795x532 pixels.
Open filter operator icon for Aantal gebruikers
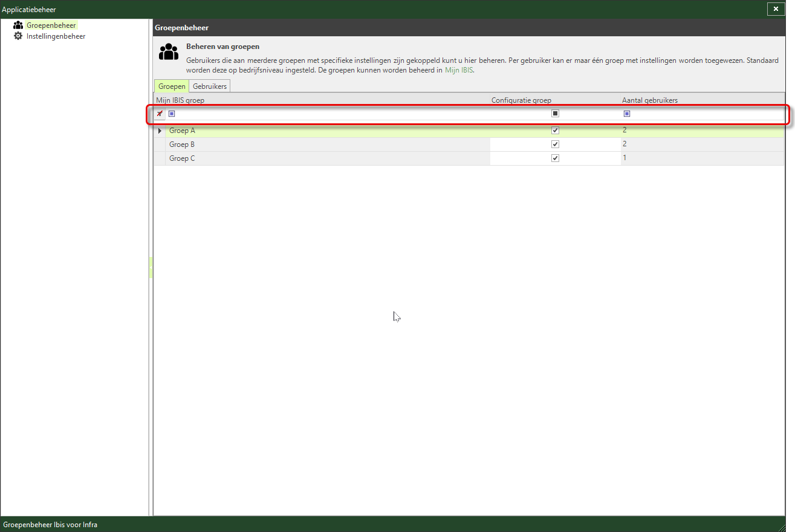click(x=627, y=114)
